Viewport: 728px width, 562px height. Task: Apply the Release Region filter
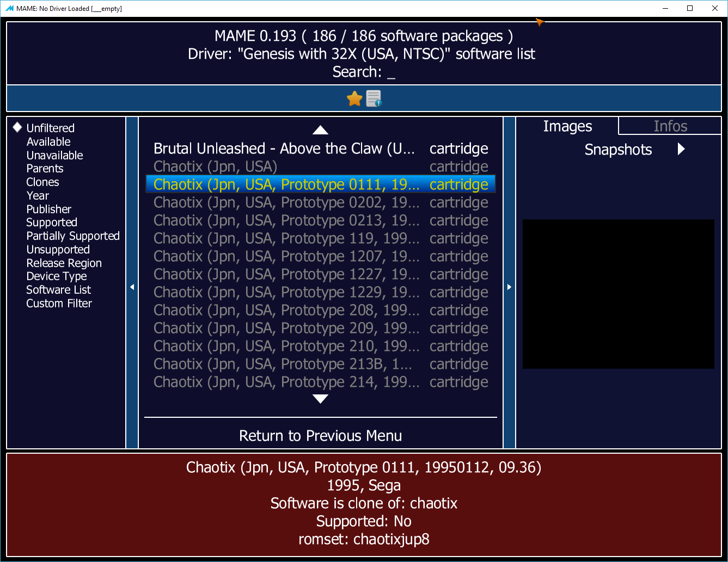(x=64, y=263)
